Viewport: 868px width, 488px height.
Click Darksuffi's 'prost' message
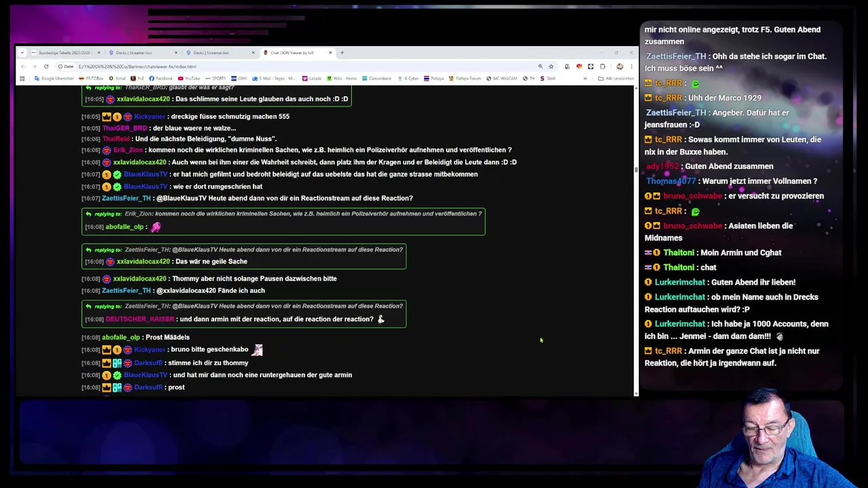(176, 388)
